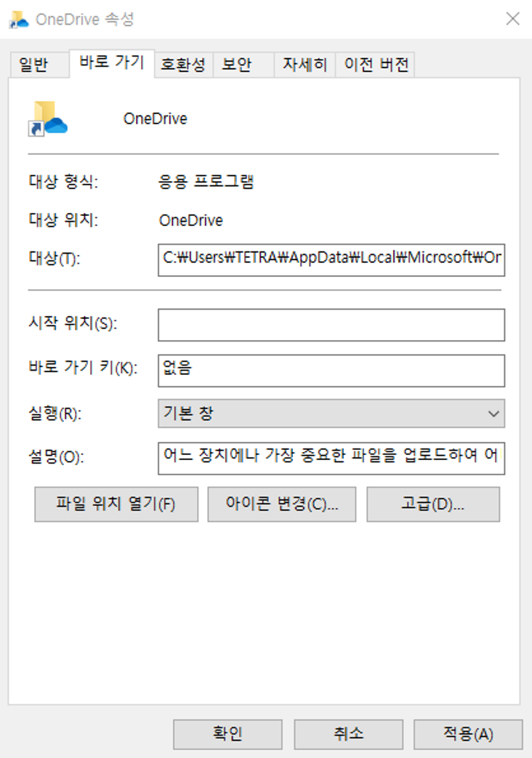Click the 응용 프로그램 target type text
Image resolution: width=532 pixels, height=758 pixels.
click(x=206, y=182)
